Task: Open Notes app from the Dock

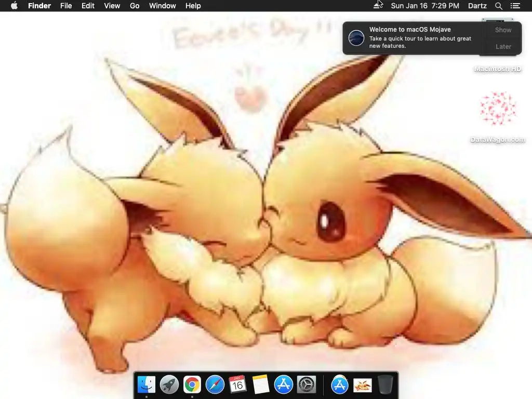Action: [261, 384]
